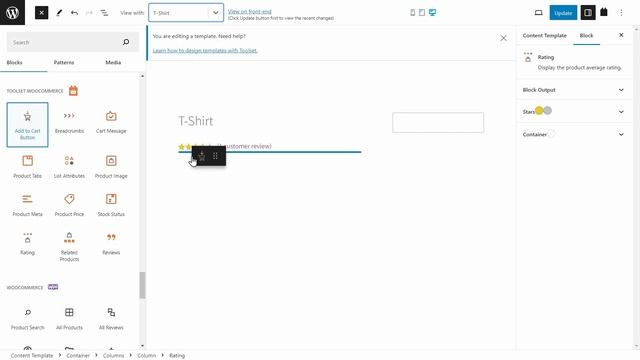The height and width of the screenshot is (360, 640).
Task: Click the drag handle in block toolbar
Action: pyautogui.click(x=215, y=156)
